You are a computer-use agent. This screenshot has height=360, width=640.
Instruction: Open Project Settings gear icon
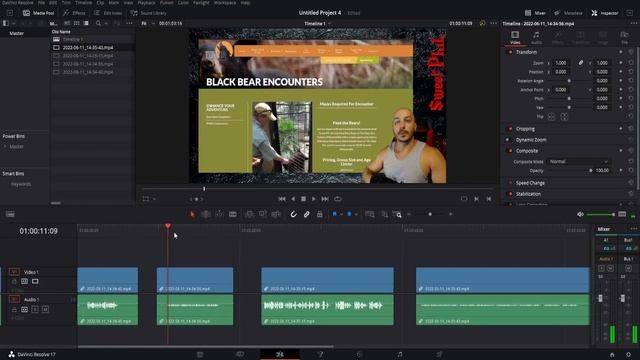point(629,354)
